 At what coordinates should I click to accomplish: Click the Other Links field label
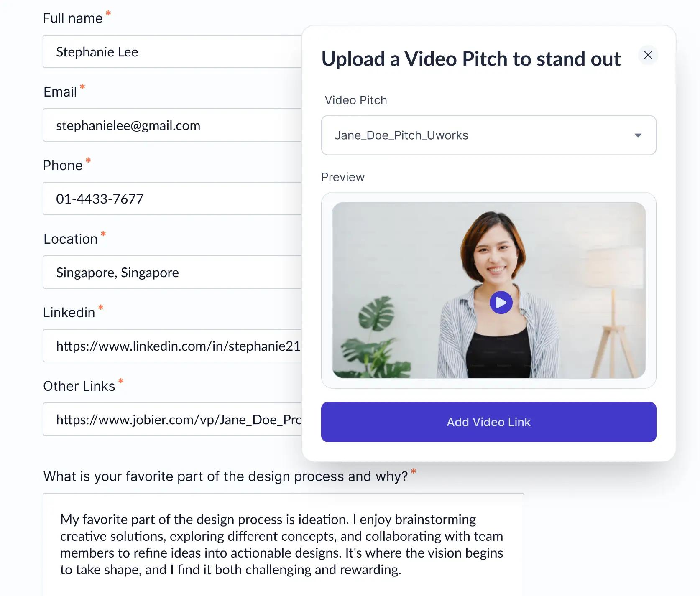79,386
